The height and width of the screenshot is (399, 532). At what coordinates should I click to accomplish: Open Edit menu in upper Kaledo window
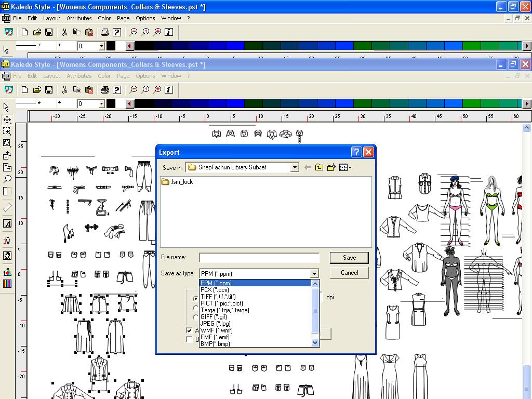(x=32, y=18)
